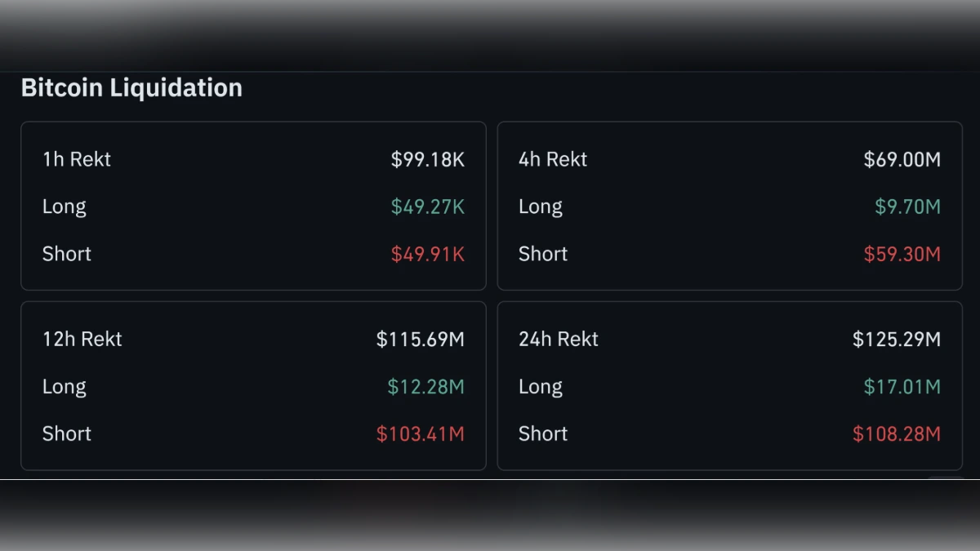Click the 12h Short value $103.41M
Viewport: 980px width, 551px height.
click(418, 433)
